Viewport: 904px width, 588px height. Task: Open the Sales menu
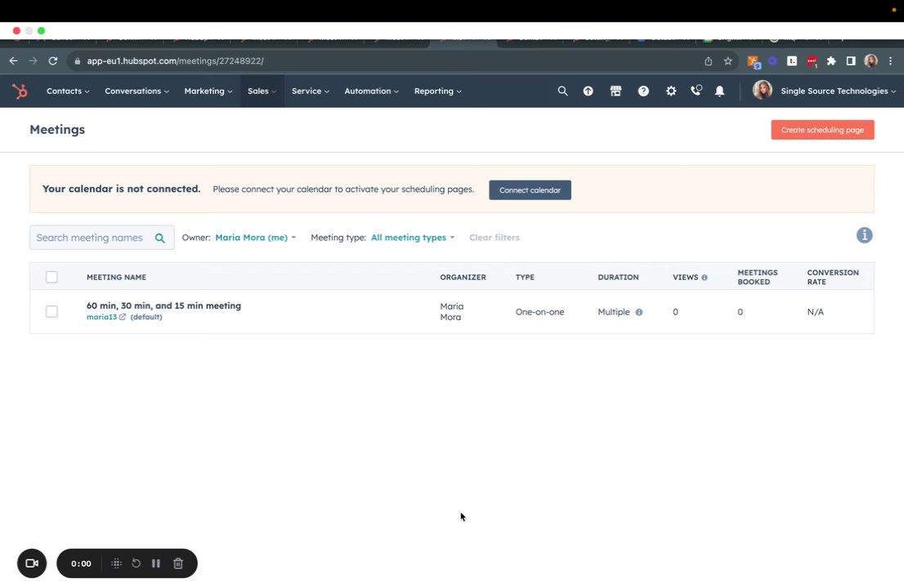tap(262, 91)
